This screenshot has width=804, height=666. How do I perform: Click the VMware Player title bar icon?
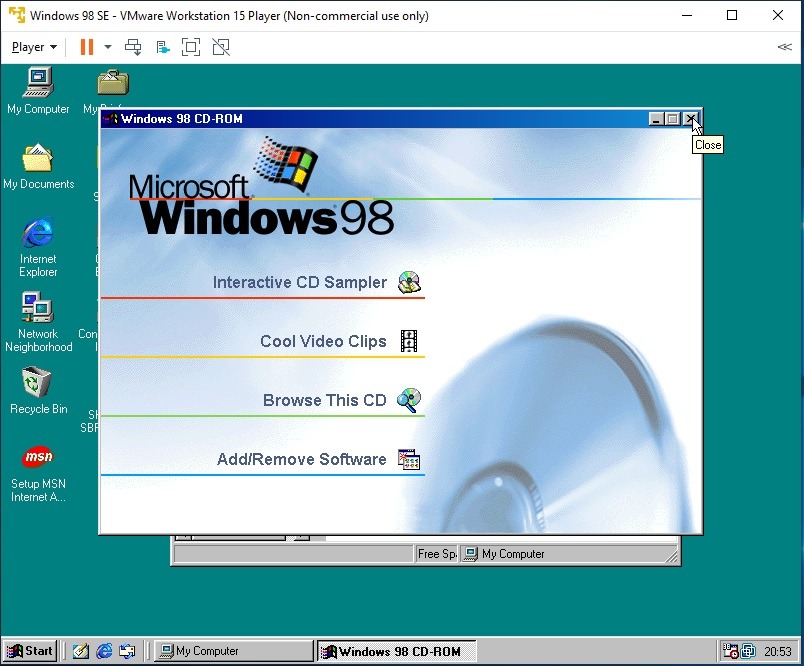click(x=16, y=15)
